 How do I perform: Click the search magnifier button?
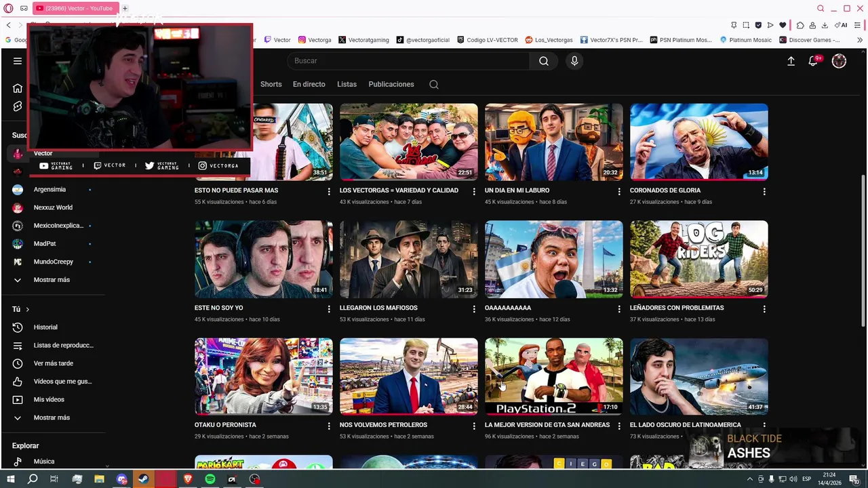click(x=544, y=61)
